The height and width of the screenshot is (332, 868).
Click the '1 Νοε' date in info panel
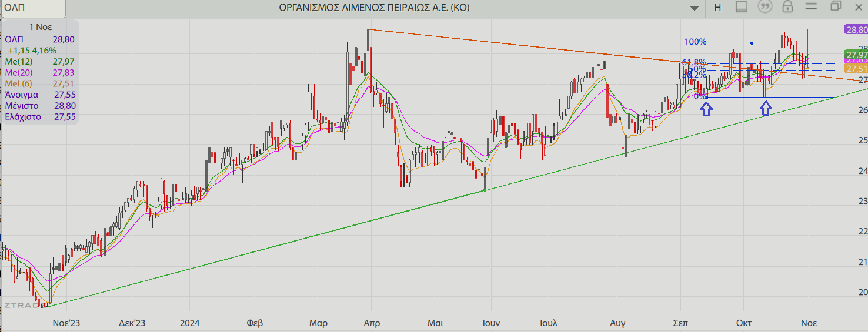[41, 27]
